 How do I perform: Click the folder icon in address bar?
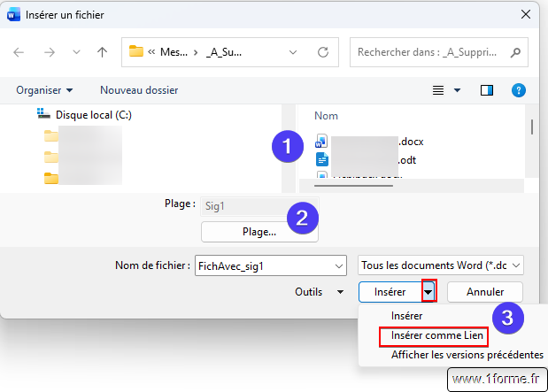pos(136,51)
